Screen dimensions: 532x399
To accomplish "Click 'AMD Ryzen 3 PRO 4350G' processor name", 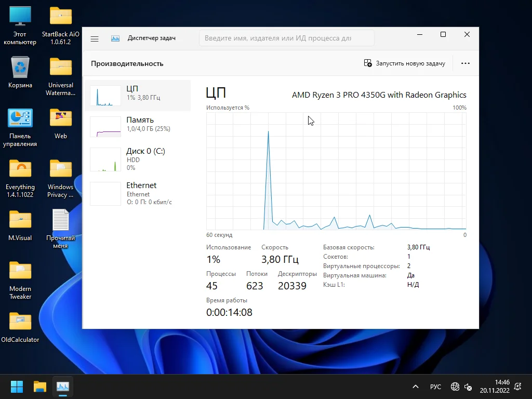I will 379,95.
